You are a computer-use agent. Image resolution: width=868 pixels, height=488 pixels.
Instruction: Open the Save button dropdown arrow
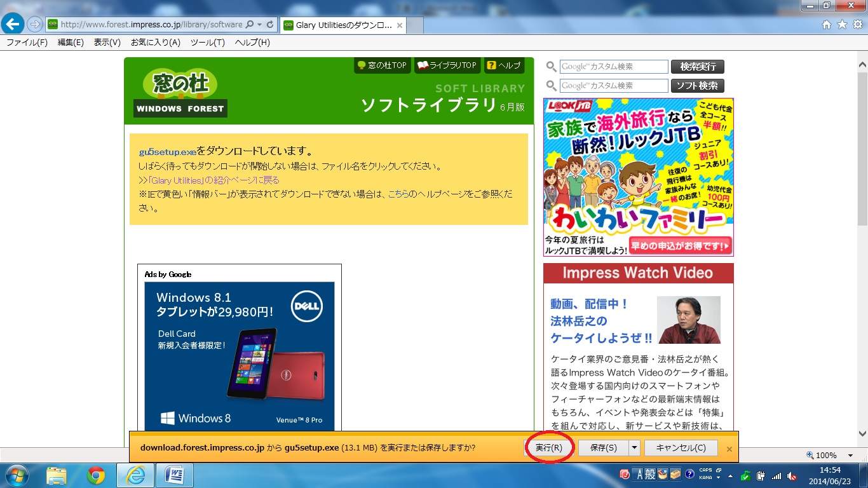[634, 447]
